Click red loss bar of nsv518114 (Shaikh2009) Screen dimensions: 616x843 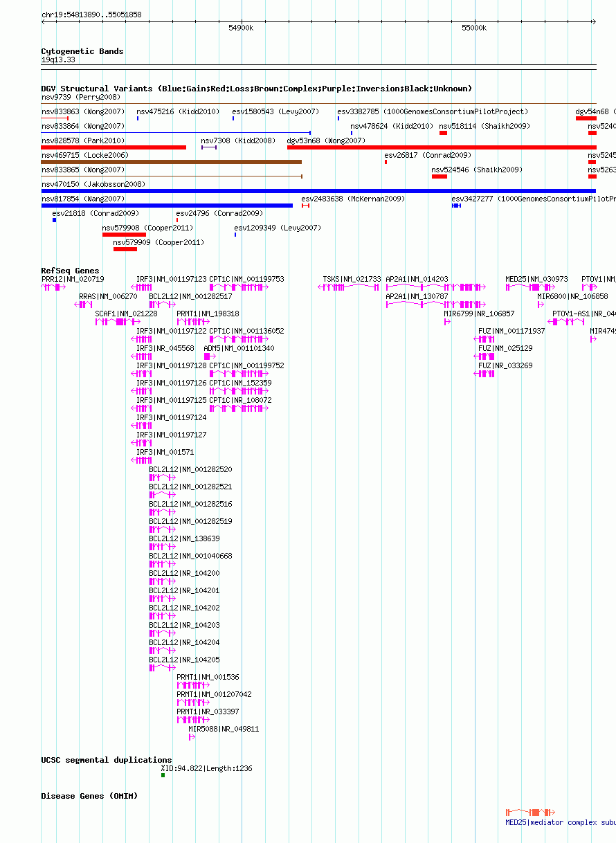443,133
